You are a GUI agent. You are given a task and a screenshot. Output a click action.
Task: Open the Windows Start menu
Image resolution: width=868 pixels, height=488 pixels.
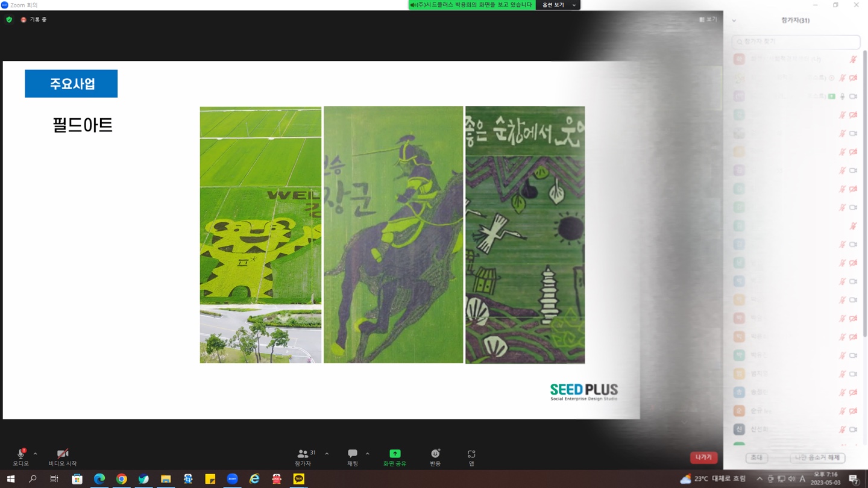click(x=10, y=479)
